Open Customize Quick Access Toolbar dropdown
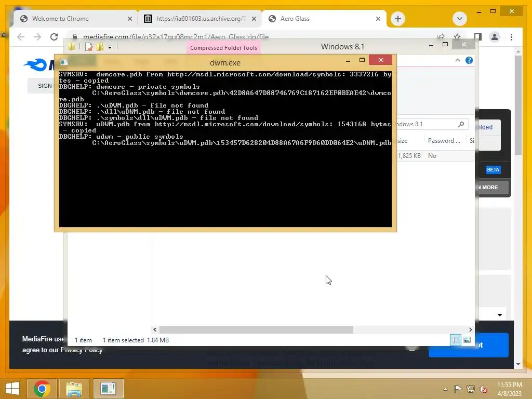The image size is (532, 399). [110, 47]
